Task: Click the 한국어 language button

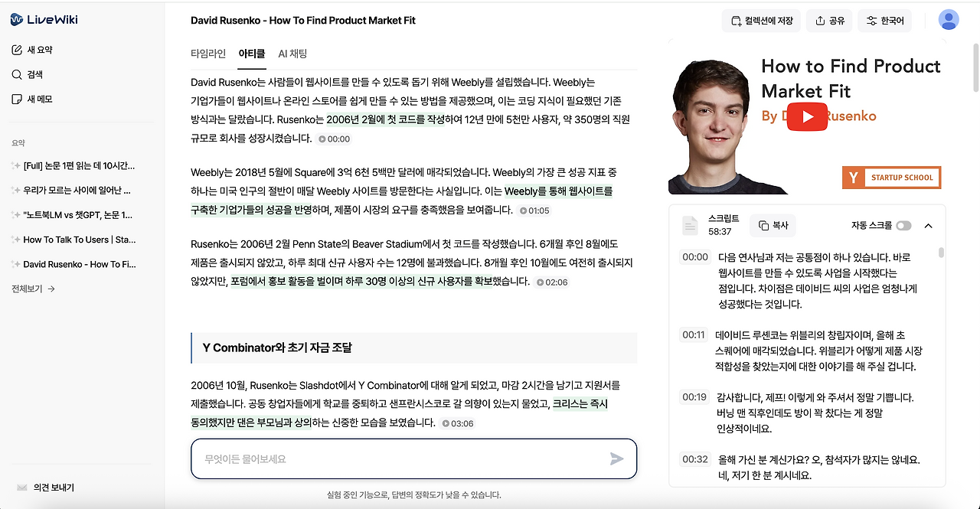Action: click(884, 21)
